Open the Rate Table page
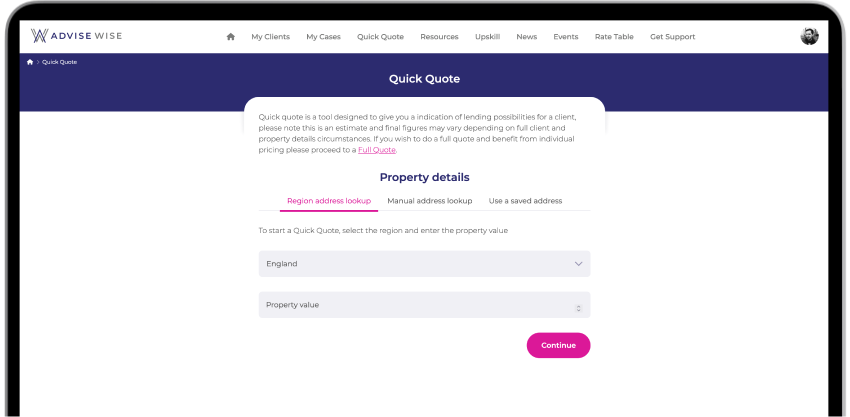 (x=614, y=37)
